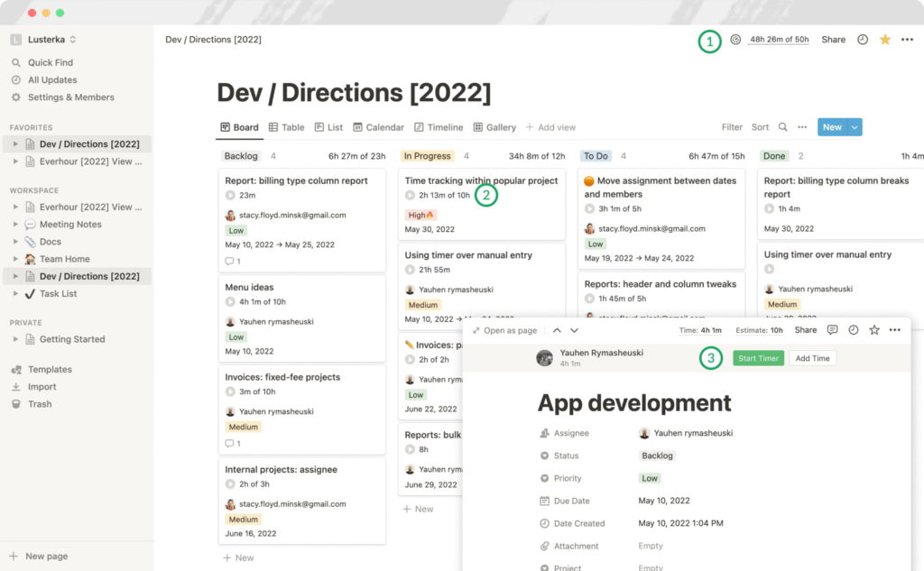Image resolution: width=924 pixels, height=571 pixels.
Task: Toggle the favorite star for Dev / Directions page
Action: click(888, 40)
